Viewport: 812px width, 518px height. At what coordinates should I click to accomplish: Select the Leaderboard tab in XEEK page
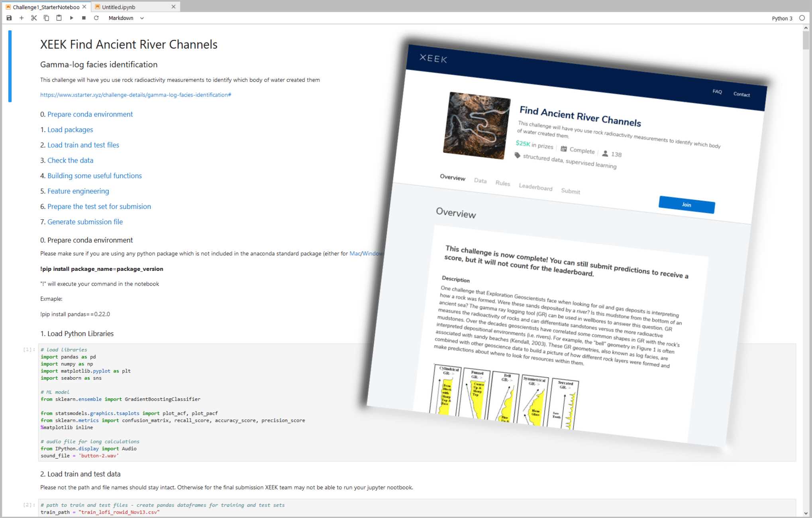tap(535, 187)
